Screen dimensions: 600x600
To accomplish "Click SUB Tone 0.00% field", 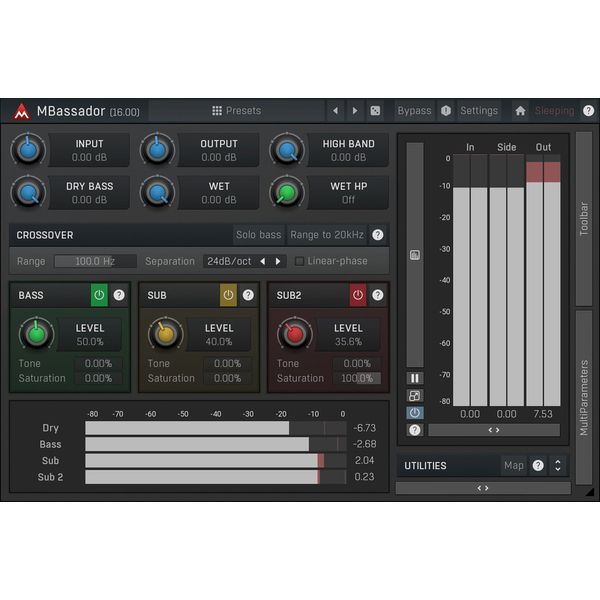I will coord(228,364).
